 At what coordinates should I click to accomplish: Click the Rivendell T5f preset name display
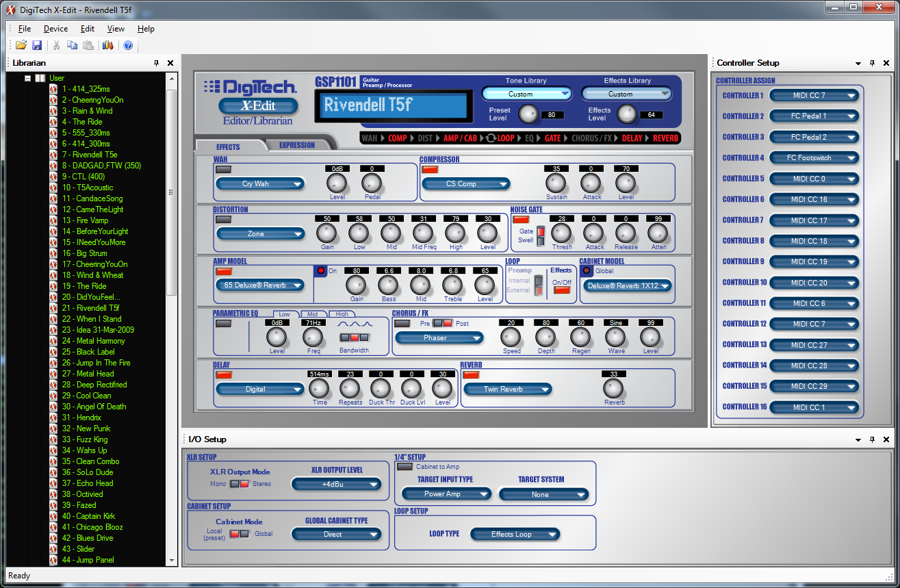point(393,106)
